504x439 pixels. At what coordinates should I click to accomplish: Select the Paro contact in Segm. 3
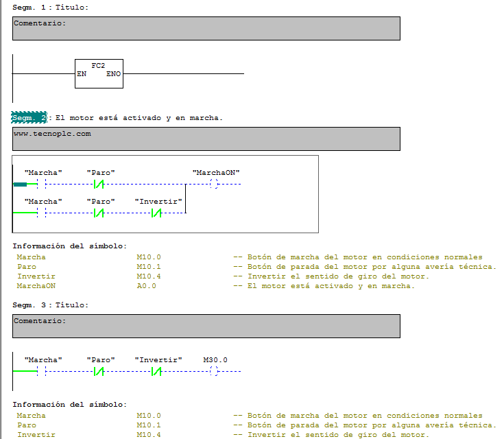pyautogui.click(x=99, y=371)
